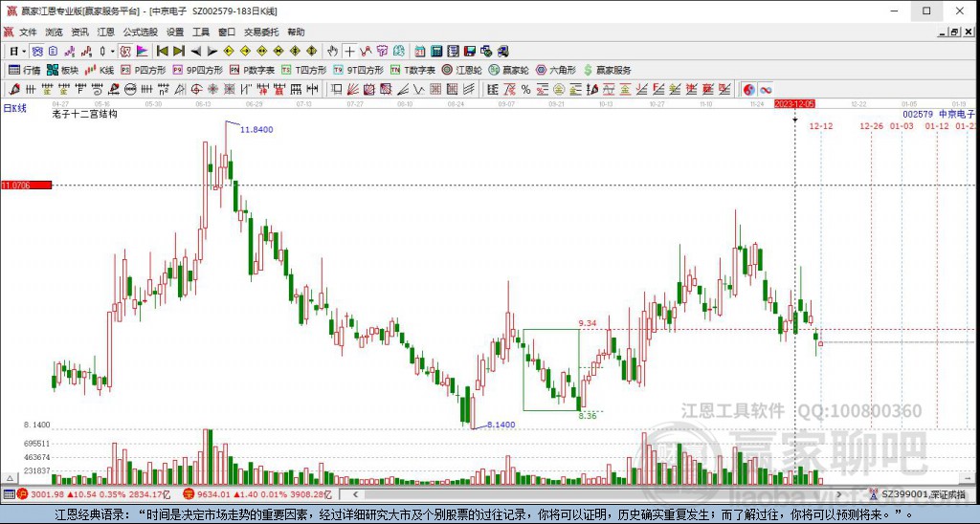Open 赢家服务 with dollar icon

[608, 70]
